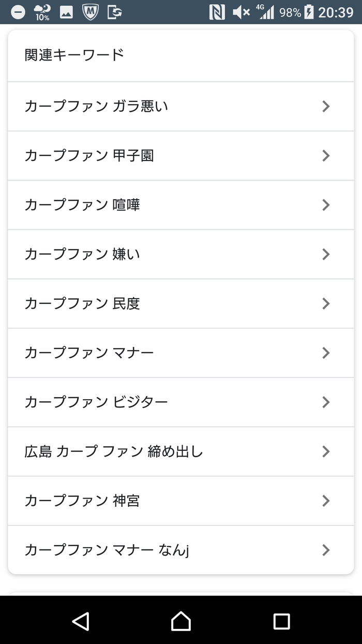Tap the chevron beside カープファン 甲子園
This screenshot has width=362, height=644.
tap(325, 155)
